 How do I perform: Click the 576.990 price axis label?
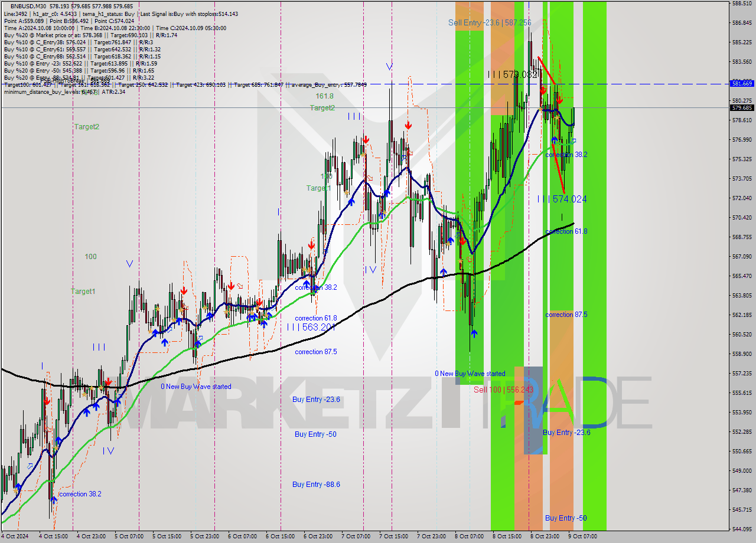pos(742,139)
